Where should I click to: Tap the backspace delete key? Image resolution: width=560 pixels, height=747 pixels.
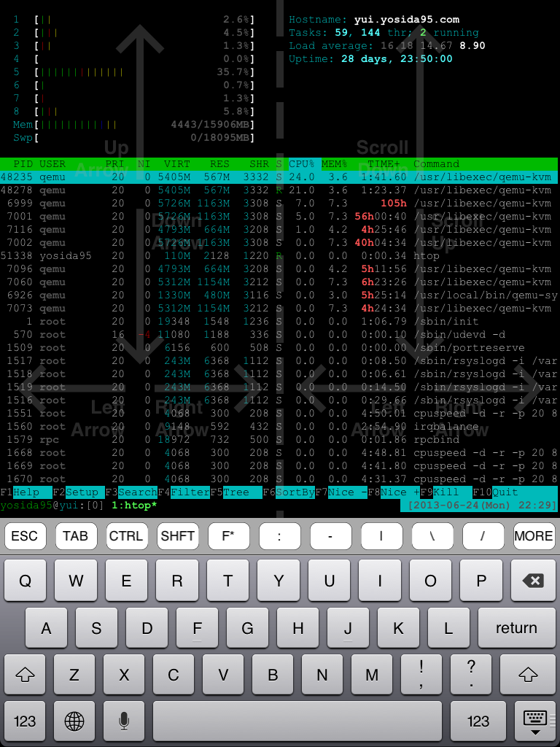[534, 581]
